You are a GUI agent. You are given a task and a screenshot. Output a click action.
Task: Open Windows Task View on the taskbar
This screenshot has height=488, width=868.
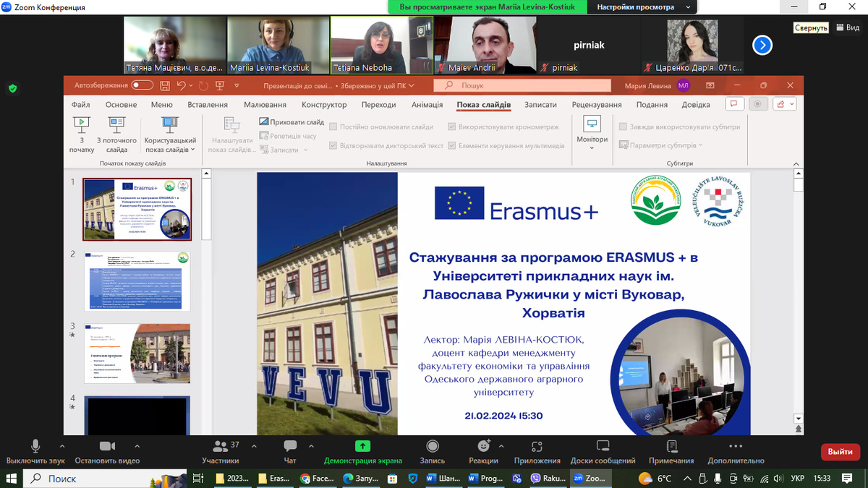click(x=199, y=479)
